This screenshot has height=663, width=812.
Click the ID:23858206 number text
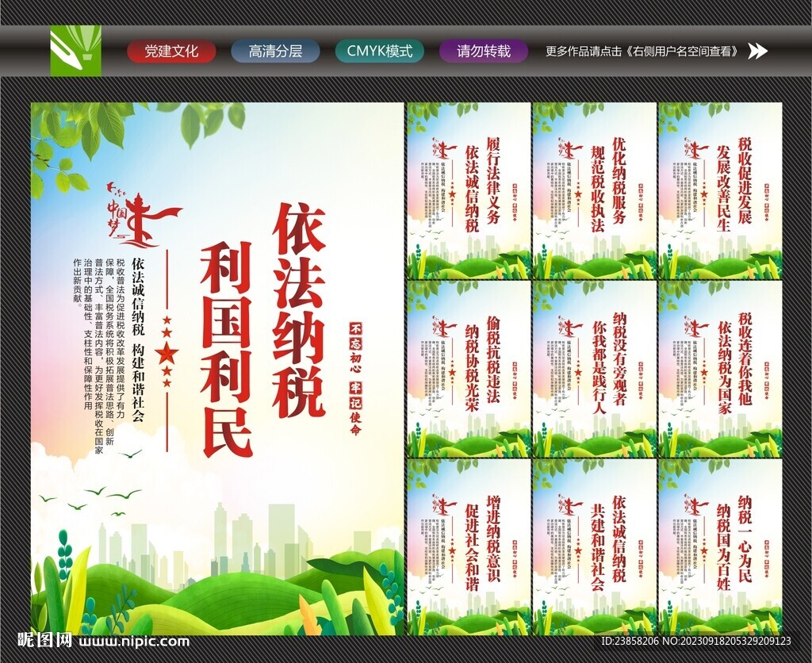click(x=630, y=642)
